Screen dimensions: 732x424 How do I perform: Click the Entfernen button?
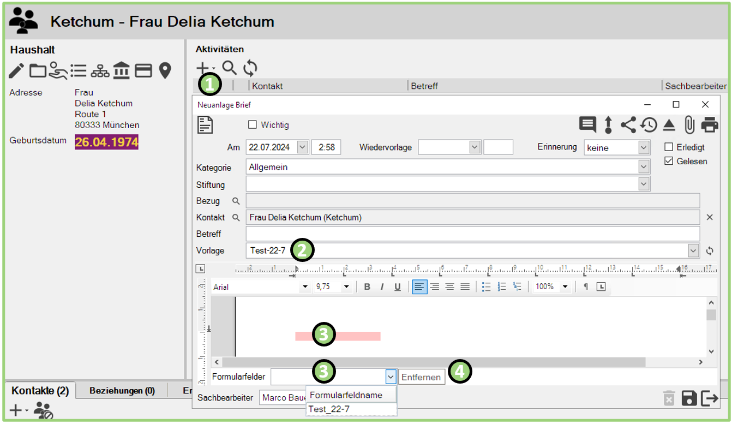(422, 377)
